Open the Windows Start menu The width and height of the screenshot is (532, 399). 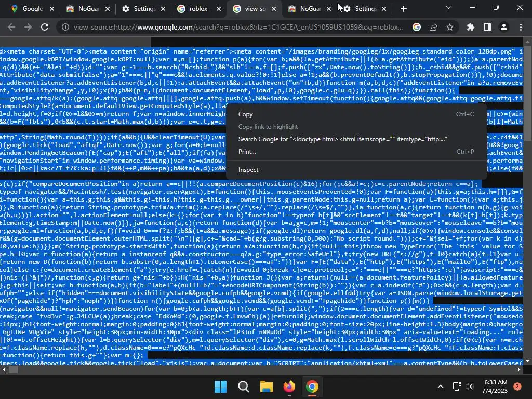pos(220,387)
